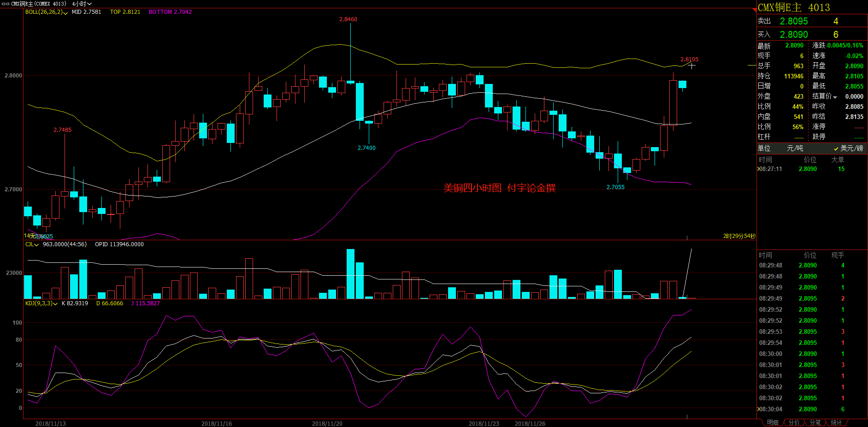Image resolution: width=868 pixels, height=427 pixels.
Task: Click the 现手 column header in the trade list
Action: click(x=838, y=255)
